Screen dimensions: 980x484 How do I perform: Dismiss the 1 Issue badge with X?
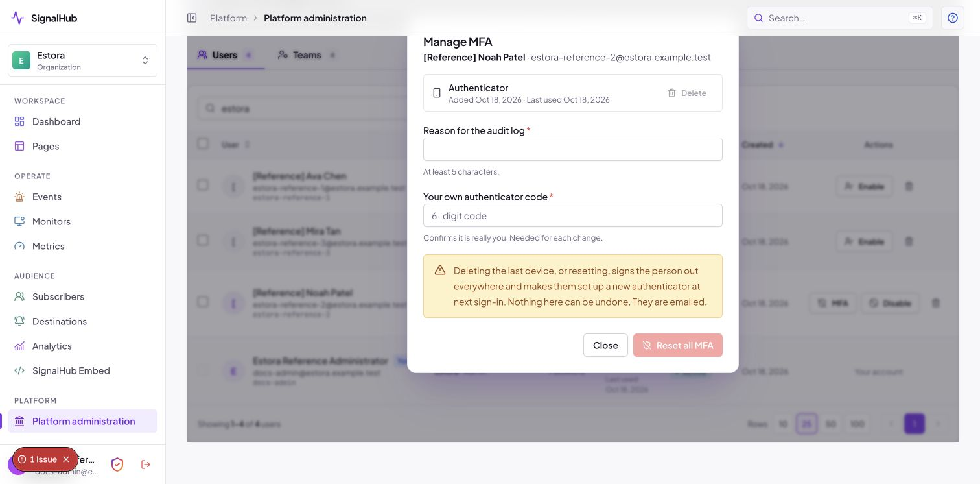tap(66, 459)
